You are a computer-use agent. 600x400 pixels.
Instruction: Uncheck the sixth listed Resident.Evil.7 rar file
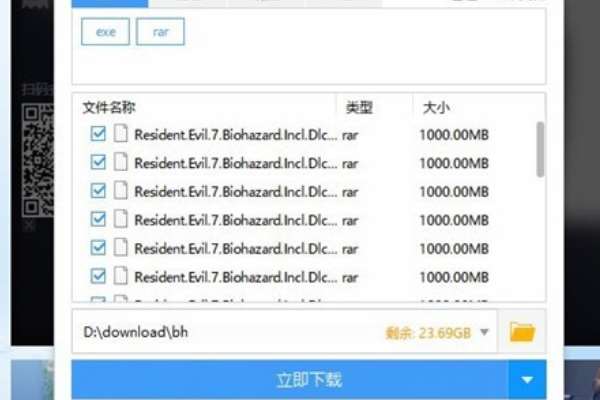click(98, 276)
